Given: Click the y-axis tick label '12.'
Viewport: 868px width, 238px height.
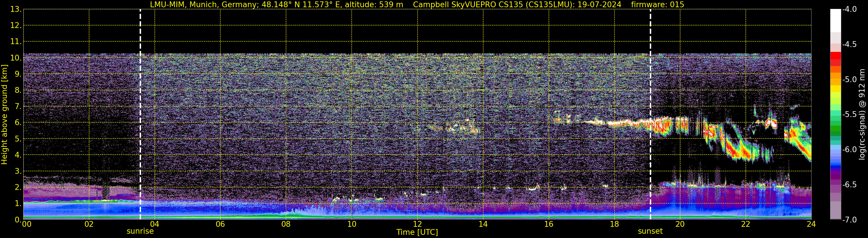Looking at the screenshot, I should (16, 26).
